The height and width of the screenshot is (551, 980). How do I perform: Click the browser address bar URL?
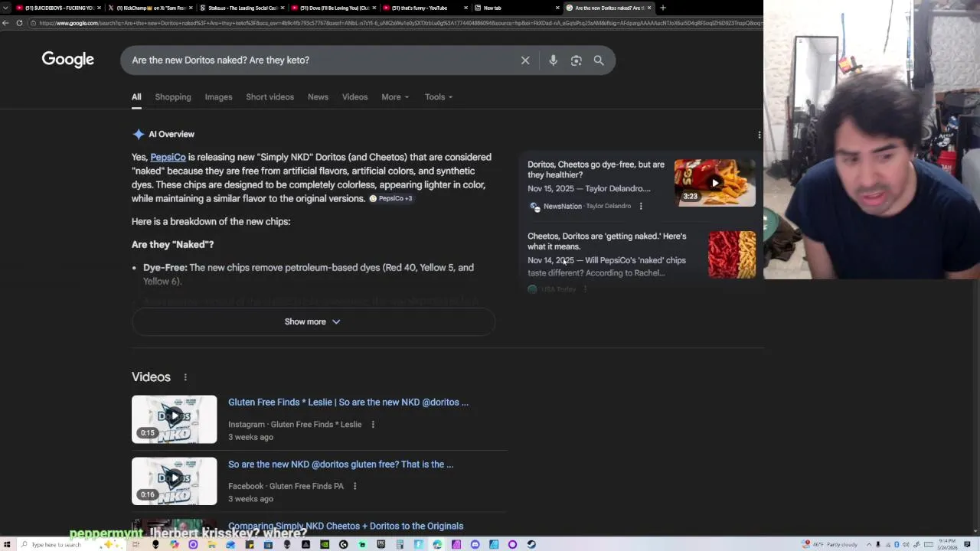click(x=398, y=23)
